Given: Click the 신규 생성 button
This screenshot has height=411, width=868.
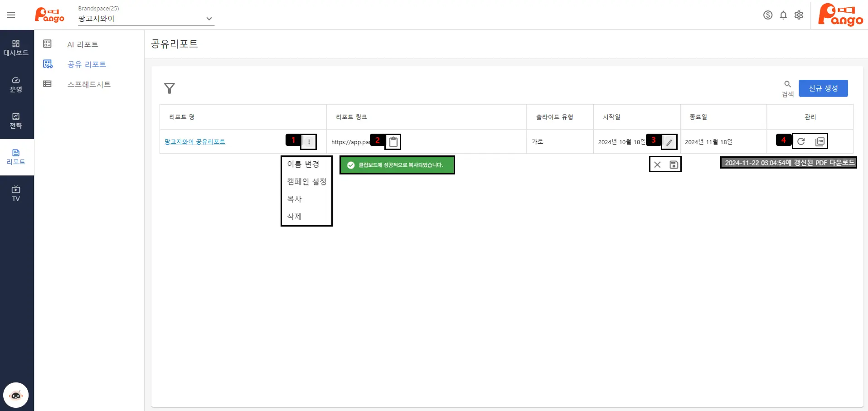Looking at the screenshot, I should point(823,88).
